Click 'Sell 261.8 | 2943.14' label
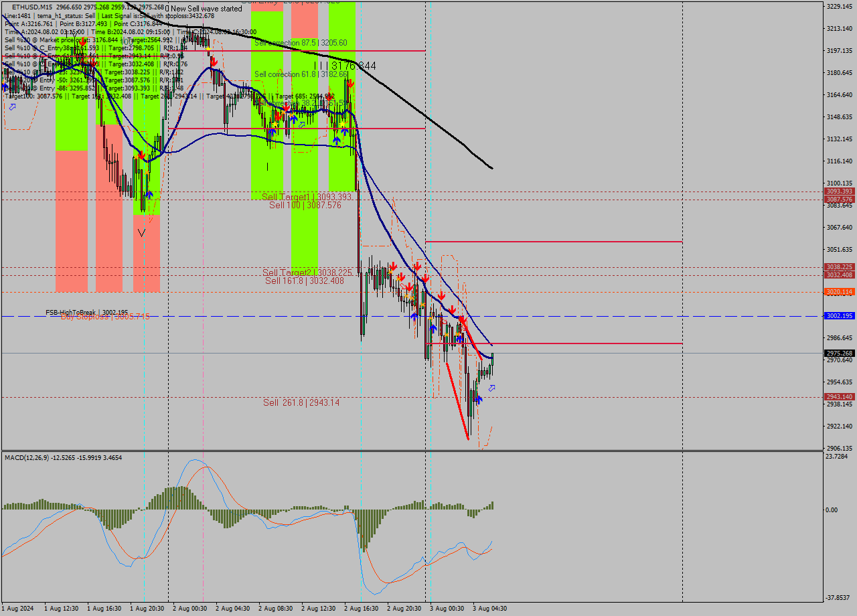The image size is (857, 616). tap(301, 402)
